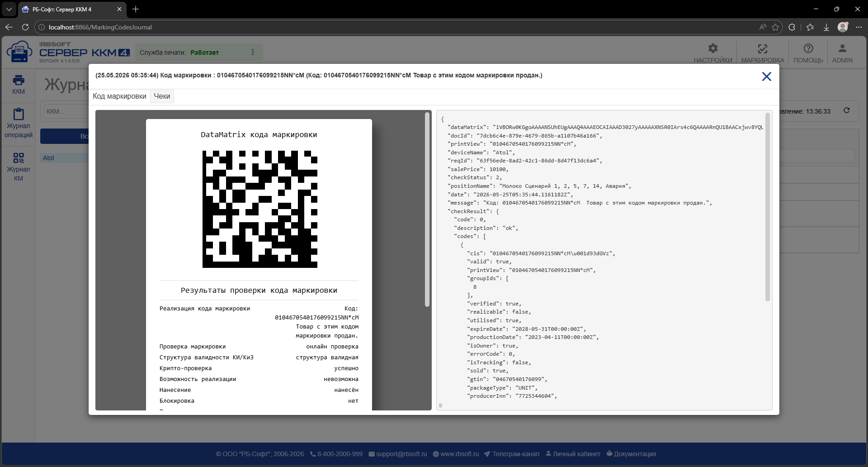Switch to the Чеки tab
This screenshot has height=467, width=868.
[162, 96]
